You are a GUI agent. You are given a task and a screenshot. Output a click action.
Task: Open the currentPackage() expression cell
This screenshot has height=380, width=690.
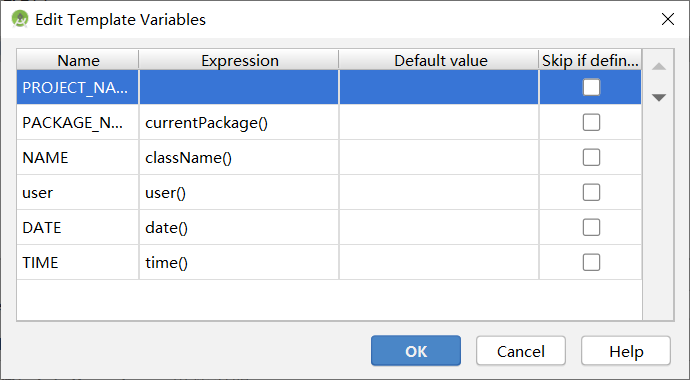[x=239, y=122]
